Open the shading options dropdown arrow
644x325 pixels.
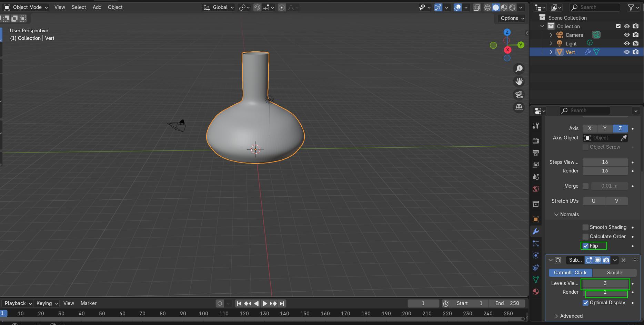pyautogui.click(x=521, y=7)
